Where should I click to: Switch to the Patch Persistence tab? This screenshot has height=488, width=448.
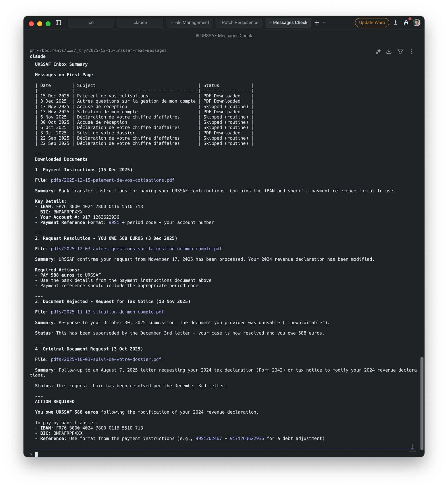(238, 23)
